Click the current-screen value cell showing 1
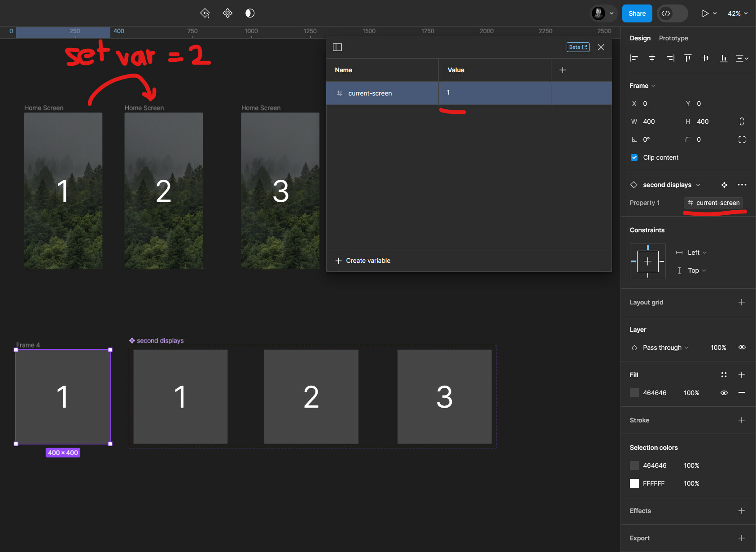The width and height of the screenshot is (756, 552). (x=495, y=93)
